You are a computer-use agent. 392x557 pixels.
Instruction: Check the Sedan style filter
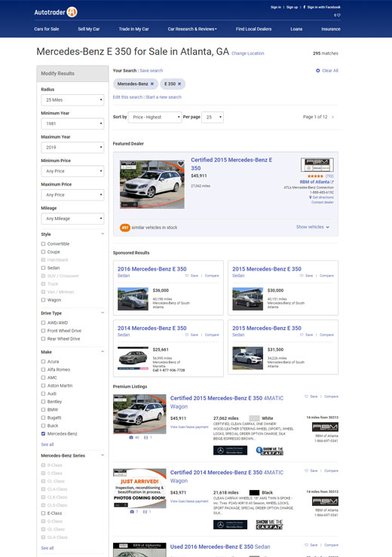(x=44, y=268)
